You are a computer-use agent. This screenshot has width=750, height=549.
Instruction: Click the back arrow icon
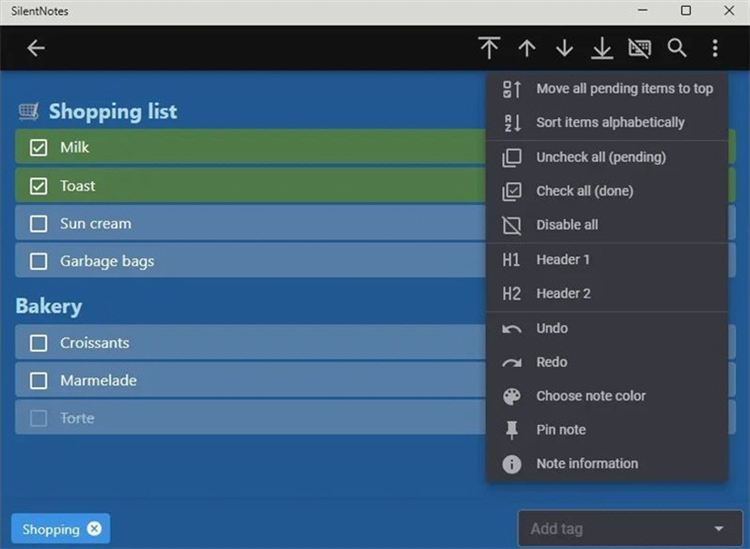point(36,48)
